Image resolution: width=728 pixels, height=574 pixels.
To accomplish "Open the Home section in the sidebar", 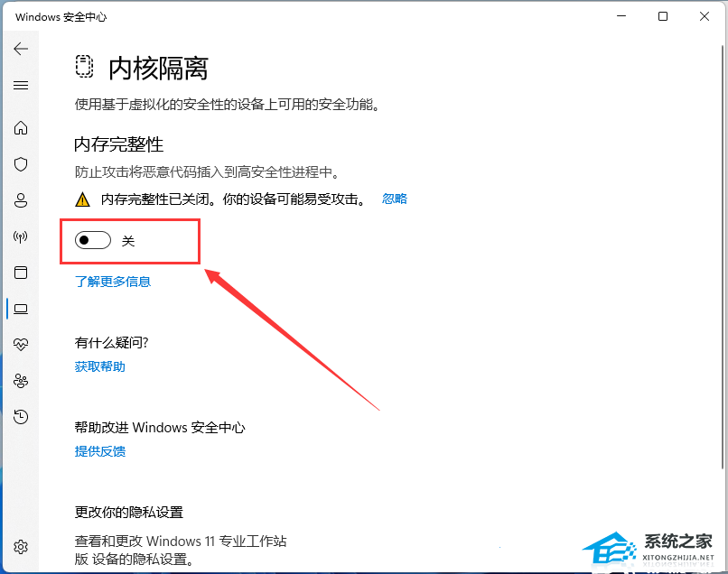I will (21, 128).
